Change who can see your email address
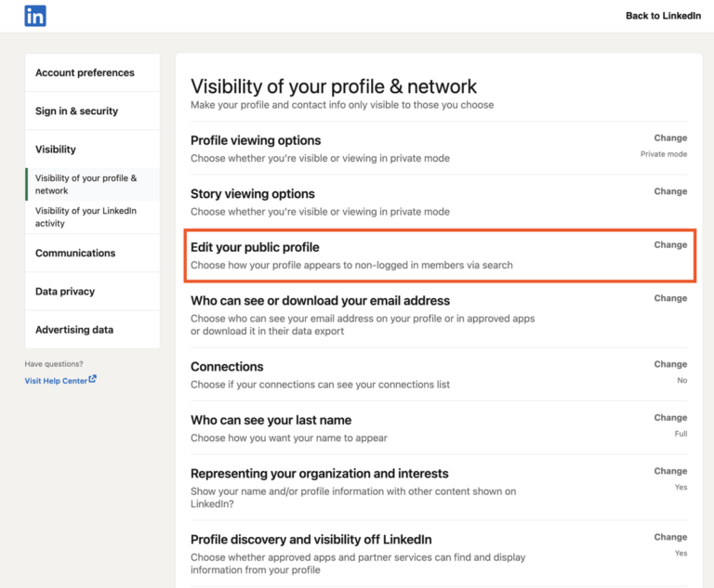Viewport: 714px width, 588px height. click(x=670, y=298)
